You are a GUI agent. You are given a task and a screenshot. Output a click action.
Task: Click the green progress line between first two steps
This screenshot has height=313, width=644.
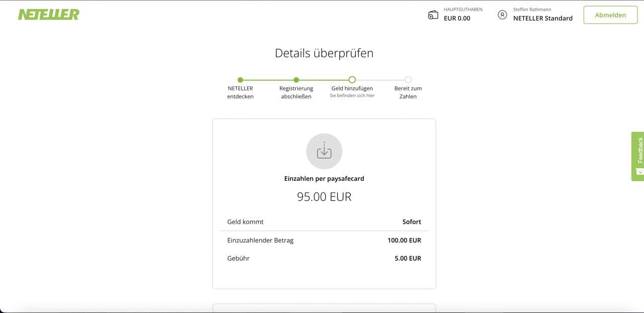click(268, 79)
